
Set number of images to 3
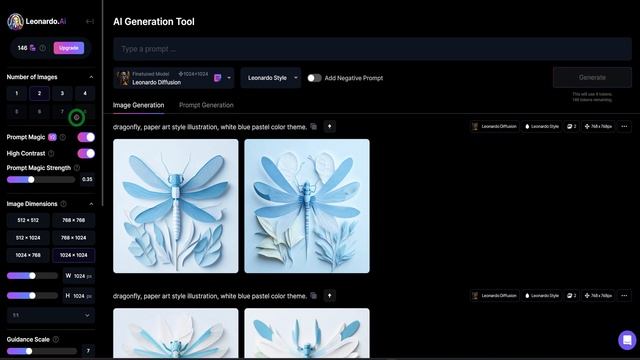click(x=62, y=93)
